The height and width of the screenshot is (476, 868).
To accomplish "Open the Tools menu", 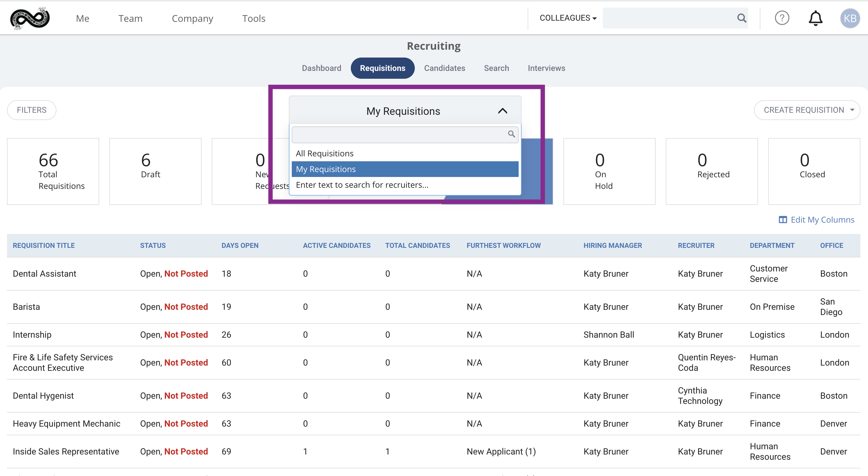I will coord(254,19).
